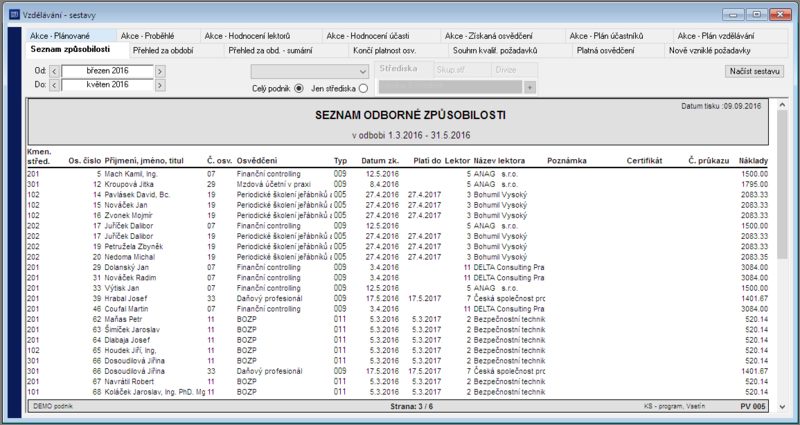The image size is (800, 425).
Task: Click the Datum tisku 09.09.2016 text
Action: coord(721,106)
